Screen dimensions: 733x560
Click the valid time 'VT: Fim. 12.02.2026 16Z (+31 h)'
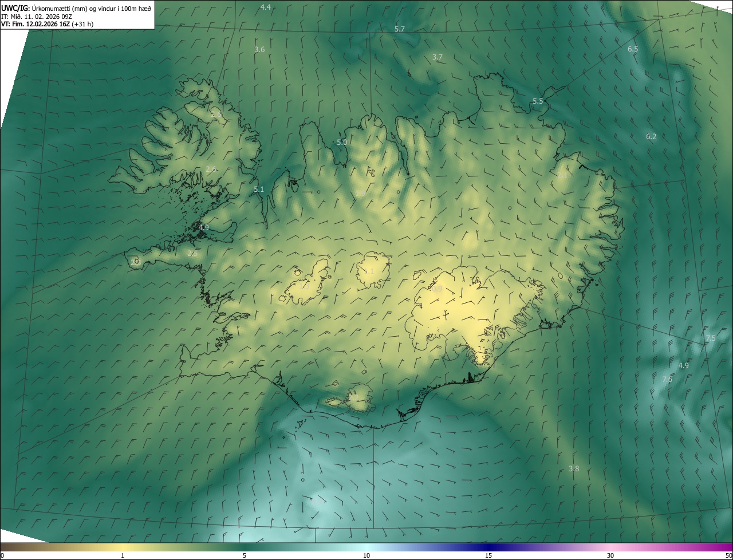coord(48,24)
